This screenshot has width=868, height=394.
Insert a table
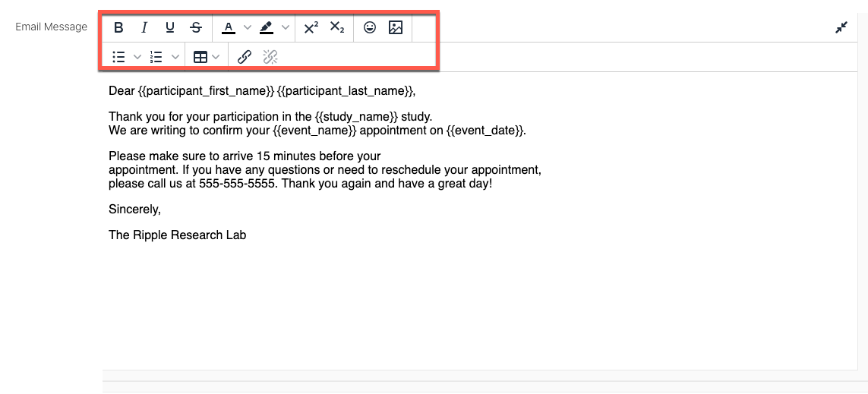(200, 57)
